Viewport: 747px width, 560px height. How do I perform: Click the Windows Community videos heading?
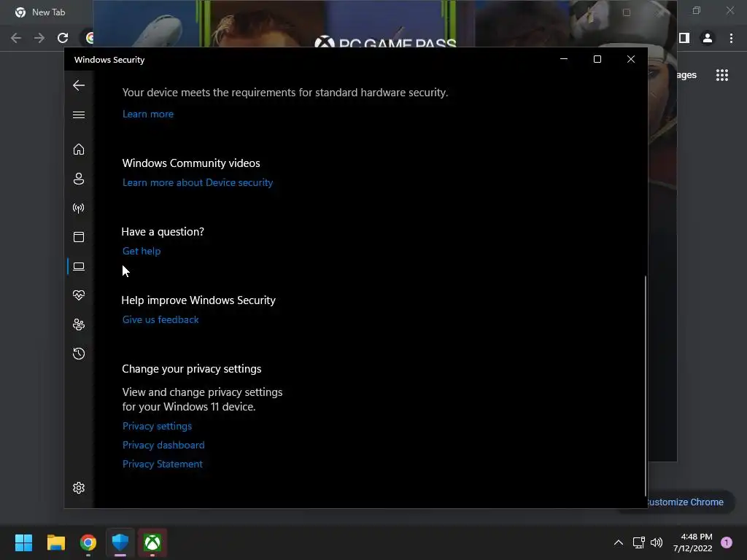click(191, 163)
